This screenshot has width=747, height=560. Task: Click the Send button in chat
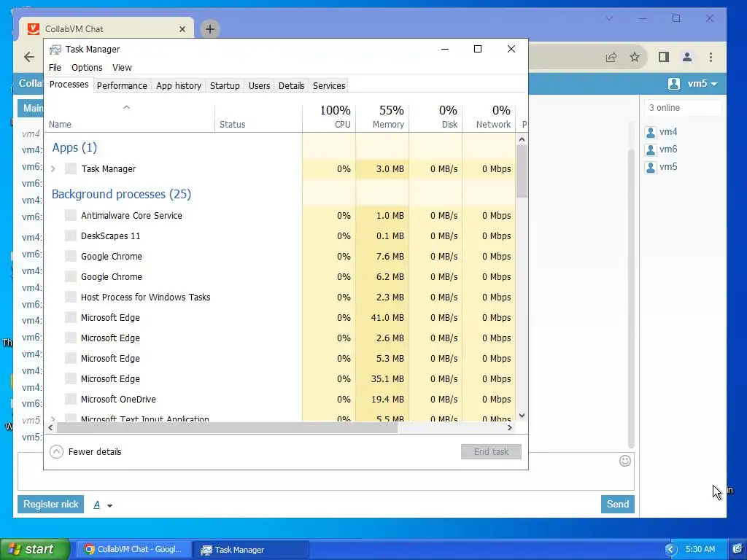(617, 505)
